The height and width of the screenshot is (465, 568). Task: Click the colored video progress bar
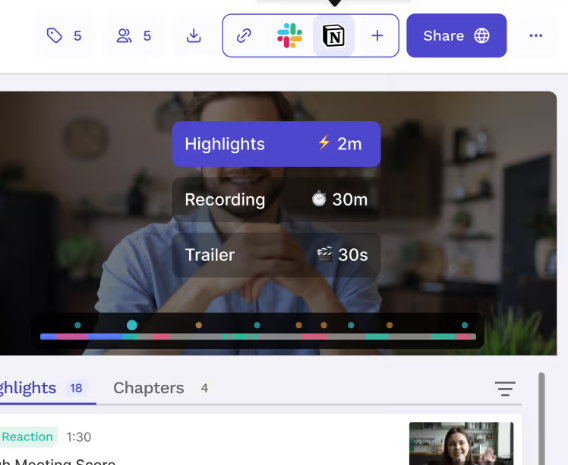(x=258, y=337)
